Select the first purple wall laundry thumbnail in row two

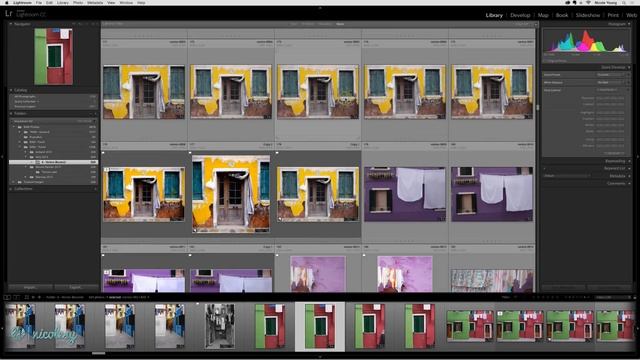tap(405, 194)
